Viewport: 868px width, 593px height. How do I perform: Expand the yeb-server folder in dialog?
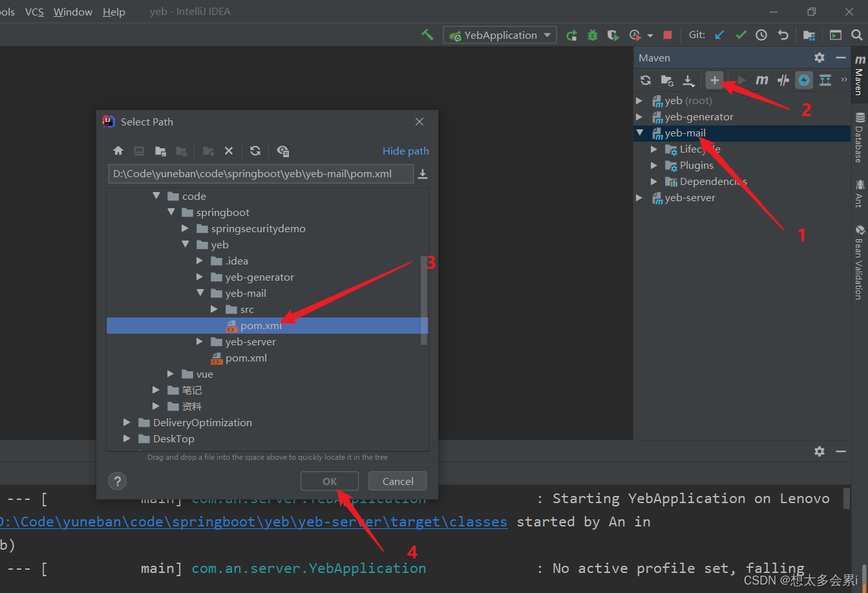point(200,341)
